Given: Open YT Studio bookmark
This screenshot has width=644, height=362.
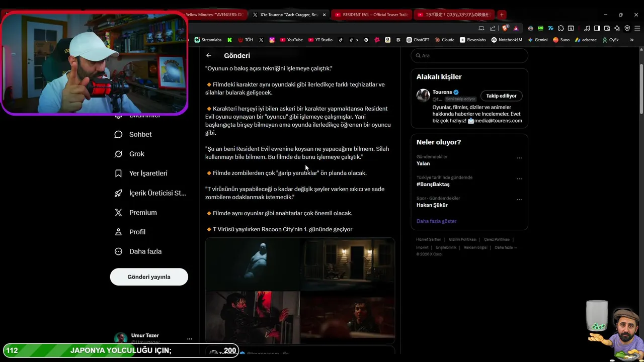Looking at the screenshot, I should [320, 40].
